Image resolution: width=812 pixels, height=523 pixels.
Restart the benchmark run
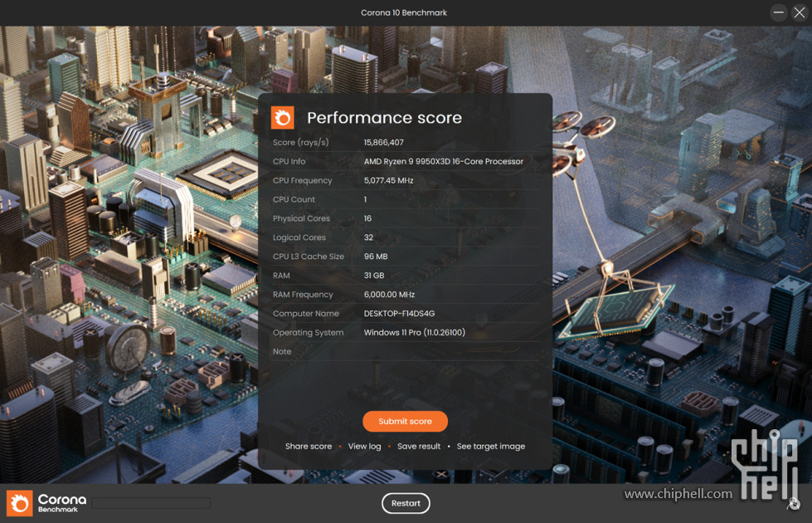point(406,503)
